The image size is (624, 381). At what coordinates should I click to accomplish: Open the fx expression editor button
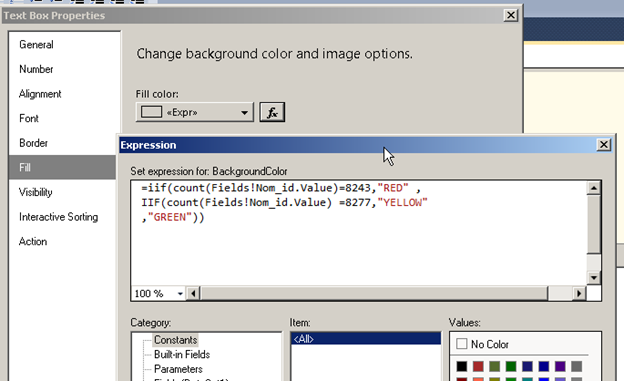(272, 112)
